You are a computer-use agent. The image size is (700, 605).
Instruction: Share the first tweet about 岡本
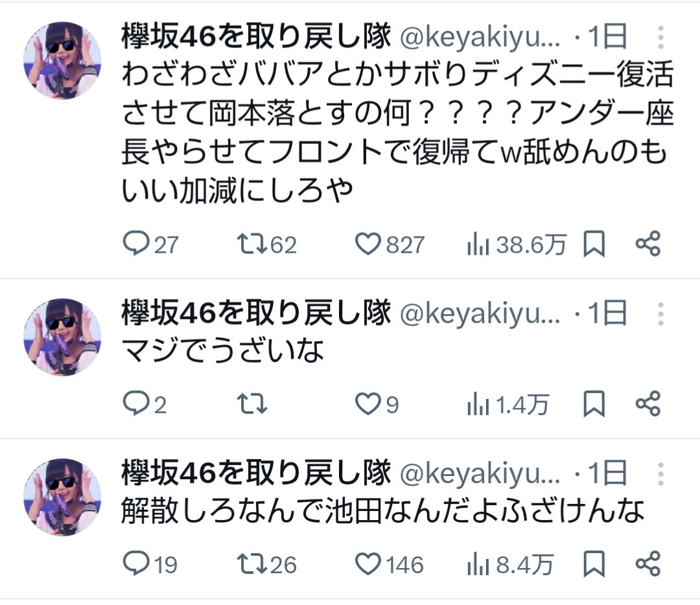click(647, 244)
